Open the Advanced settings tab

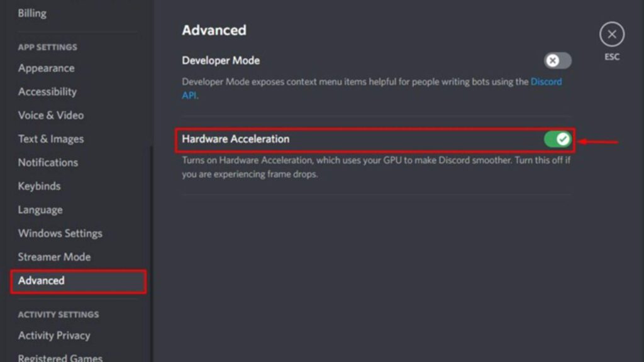coord(41,281)
